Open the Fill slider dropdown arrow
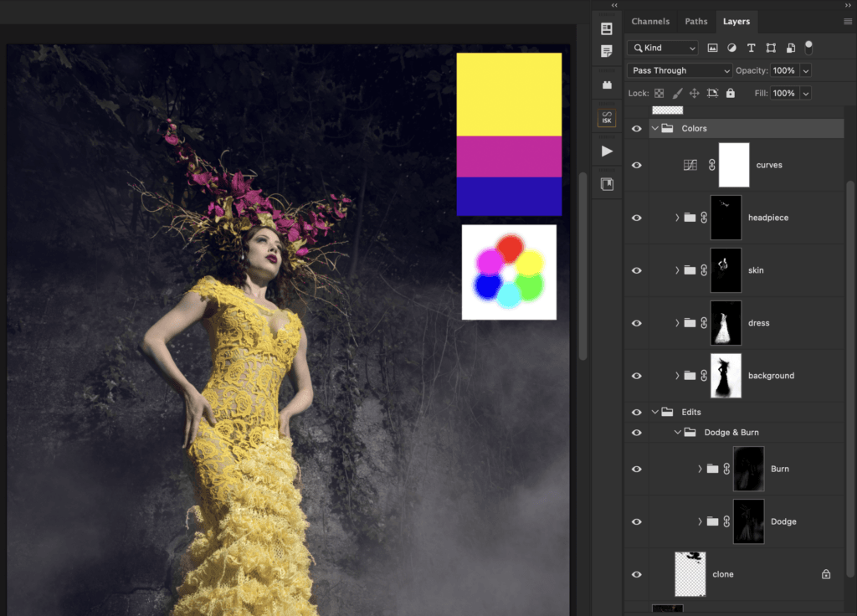 click(806, 94)
